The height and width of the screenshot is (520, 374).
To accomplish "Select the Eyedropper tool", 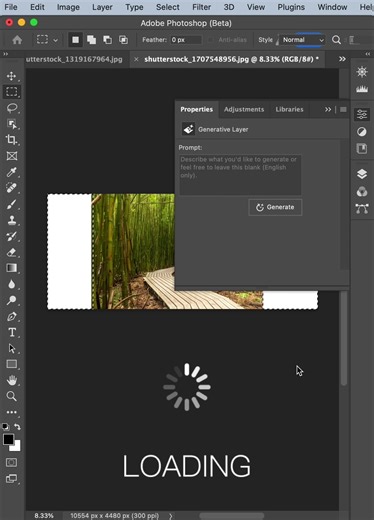I will coord(12,172).
